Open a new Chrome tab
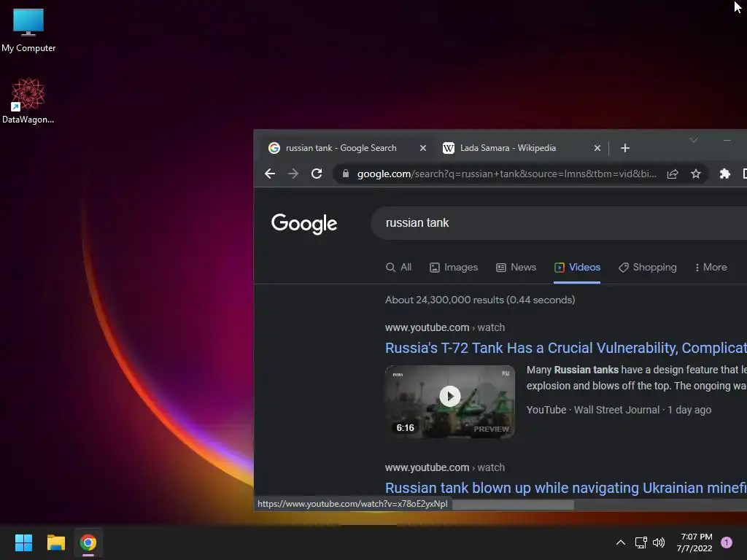747x560 pixels. coord(625,148)
